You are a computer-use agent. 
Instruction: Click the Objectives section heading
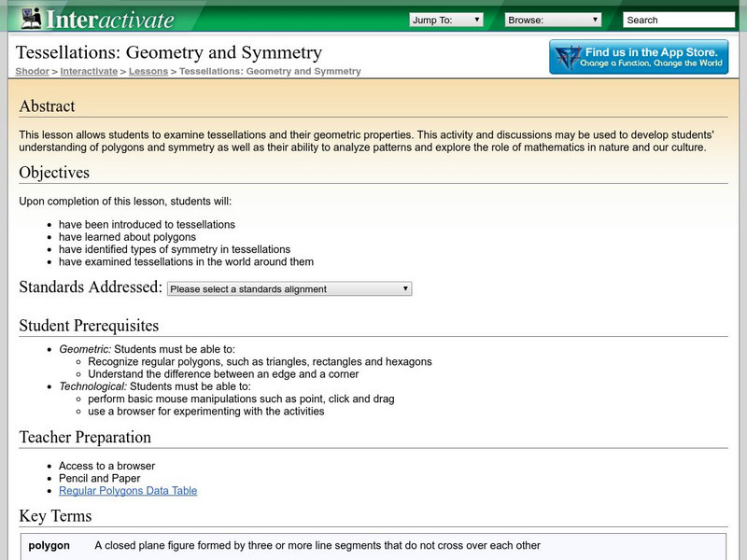pyautogui.click(x=54, y=173)
